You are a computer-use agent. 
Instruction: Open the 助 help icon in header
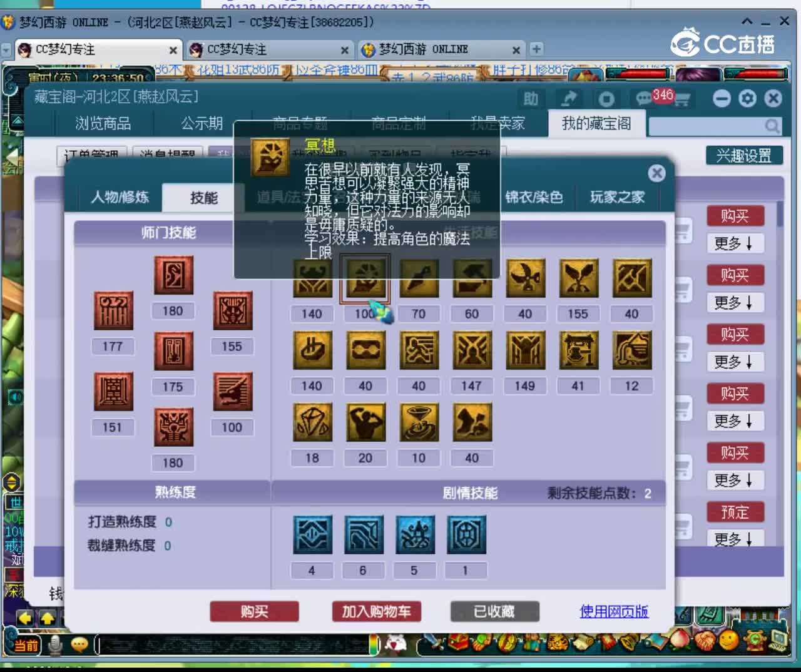[x=531, y=99]
